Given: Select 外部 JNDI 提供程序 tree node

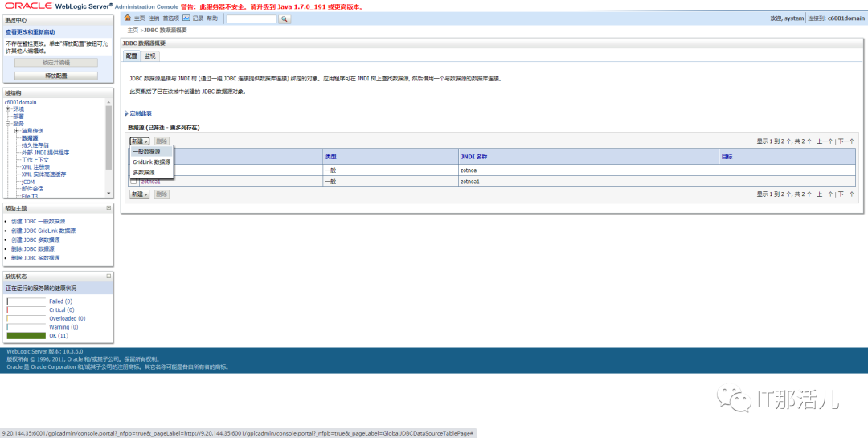Looking at the screenshot, I should [45, 152].
